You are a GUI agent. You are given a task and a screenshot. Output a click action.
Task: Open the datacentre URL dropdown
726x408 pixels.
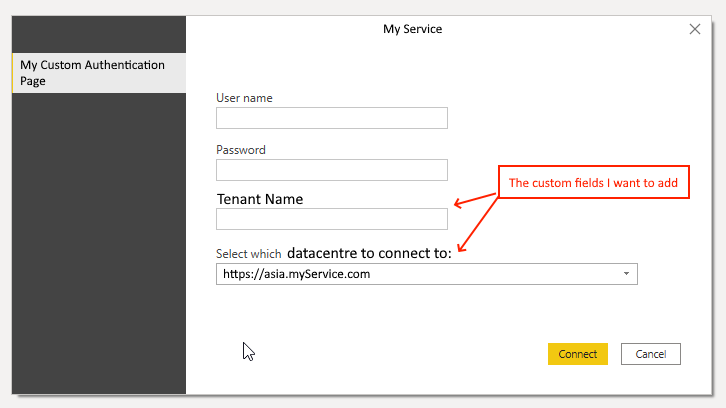tap(426, 274)
